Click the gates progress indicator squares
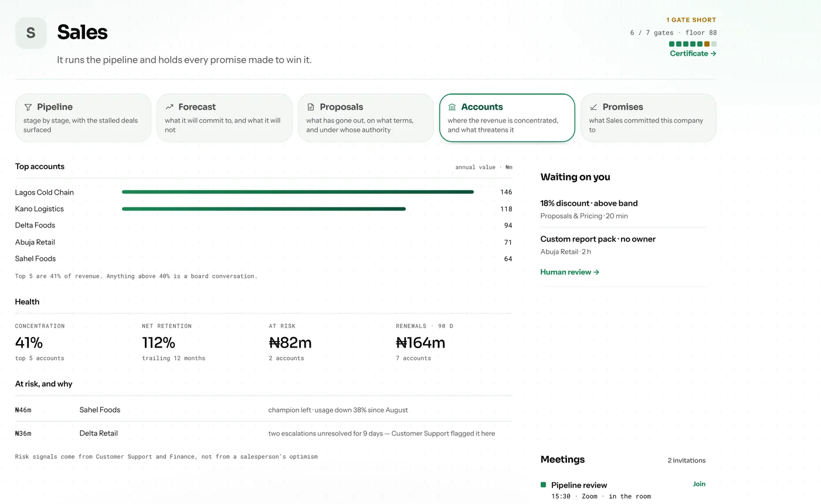The image size is (821, 504). pos(693,44)
